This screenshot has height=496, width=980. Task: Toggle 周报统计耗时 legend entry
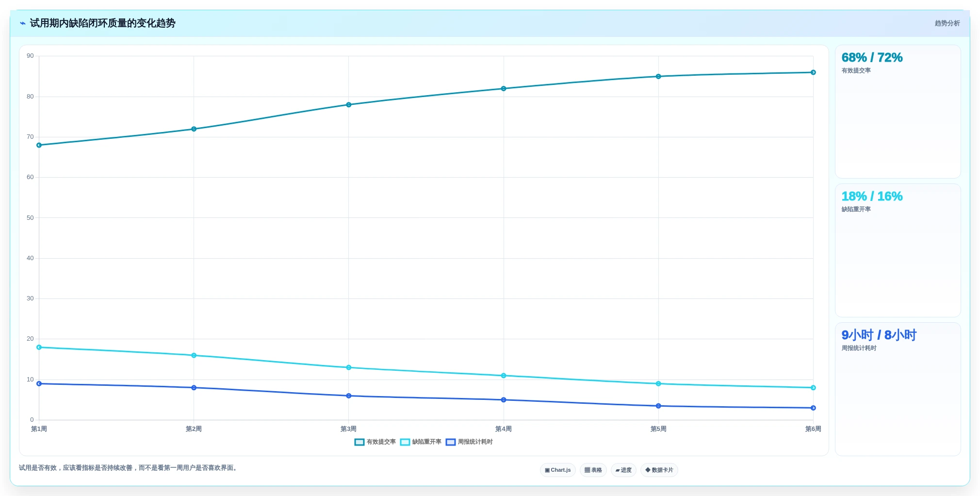pos(469,442)
